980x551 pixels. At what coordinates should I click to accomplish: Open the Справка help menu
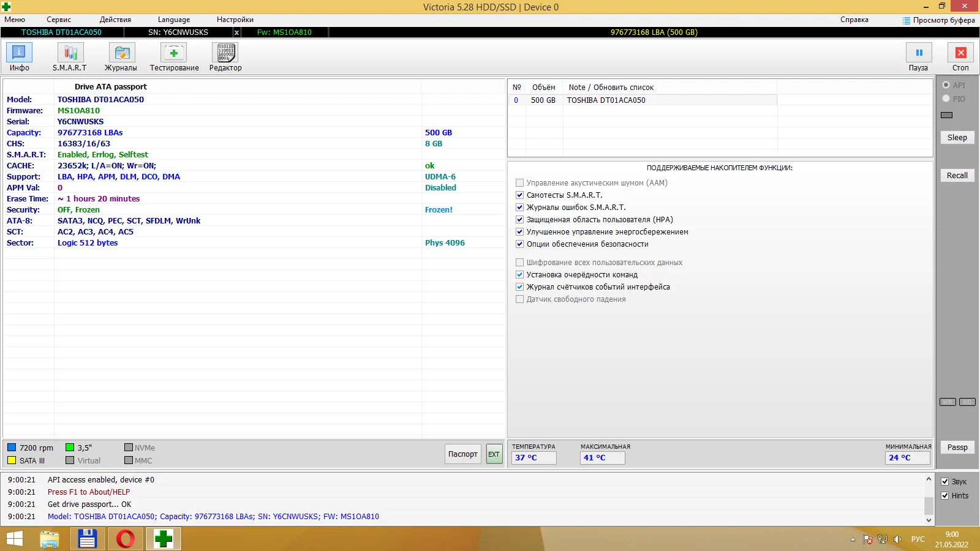pos(854,20)
